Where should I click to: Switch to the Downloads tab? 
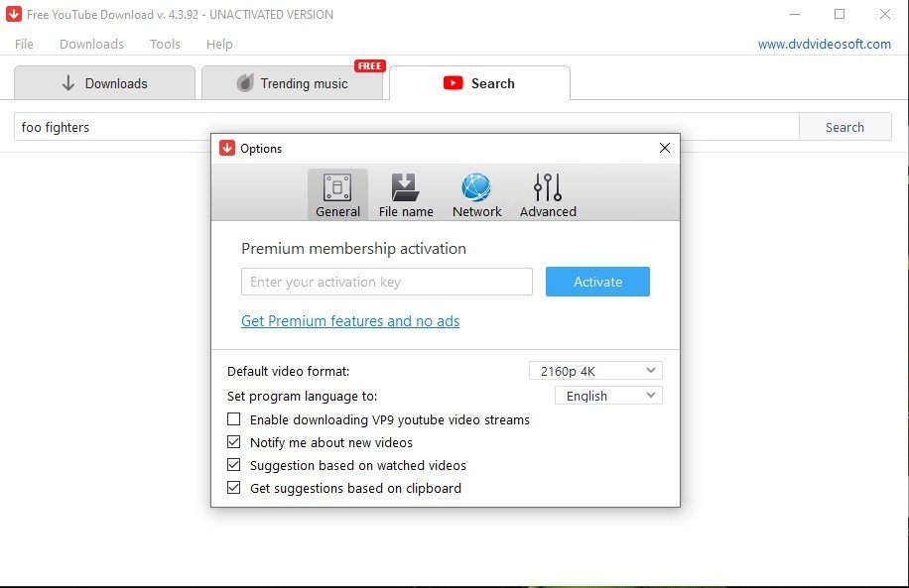pos(104,83)
